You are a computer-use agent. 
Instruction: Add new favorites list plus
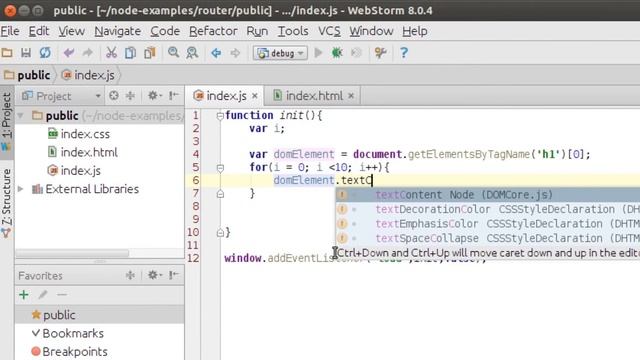24,295
